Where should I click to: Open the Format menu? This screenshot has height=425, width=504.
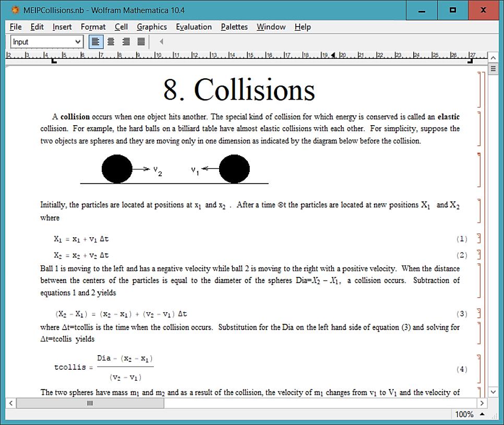click(x=93, y=27)
